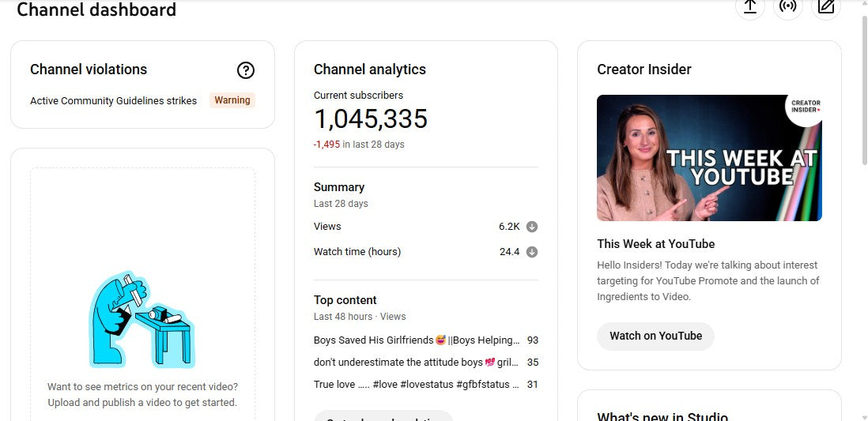Viewport: 868px width, 421px height.
Task: Click the down arrow beside Watch time 24.4
Action: coord(532,252)
